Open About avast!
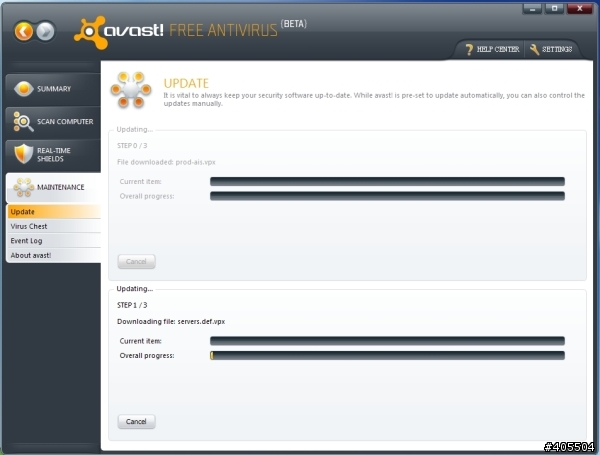This screenshot has height=455, width=600. click(54, 255)
